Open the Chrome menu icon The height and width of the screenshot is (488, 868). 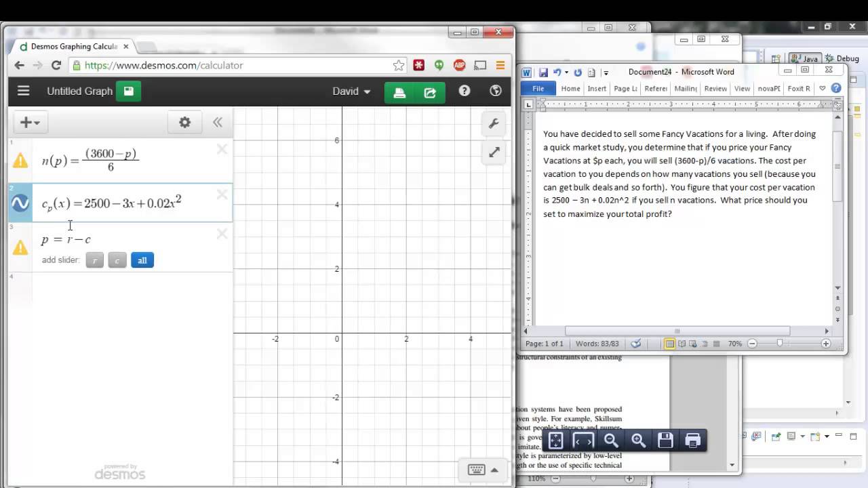point(500,65)
